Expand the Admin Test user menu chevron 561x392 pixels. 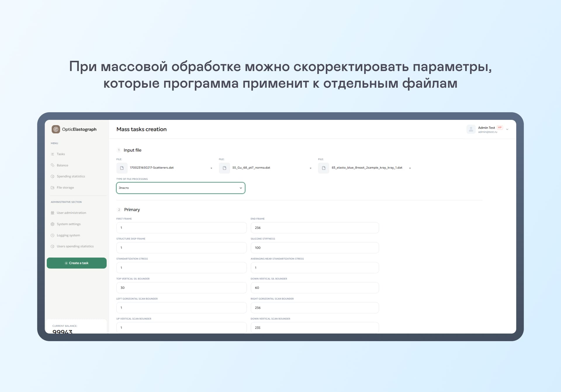pyautogui.click(x=507, y=129)
